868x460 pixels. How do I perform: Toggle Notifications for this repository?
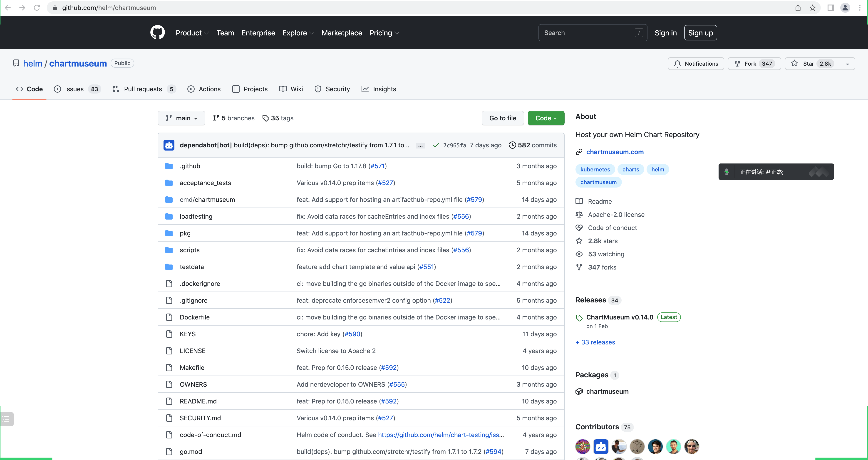pos(696,64)
